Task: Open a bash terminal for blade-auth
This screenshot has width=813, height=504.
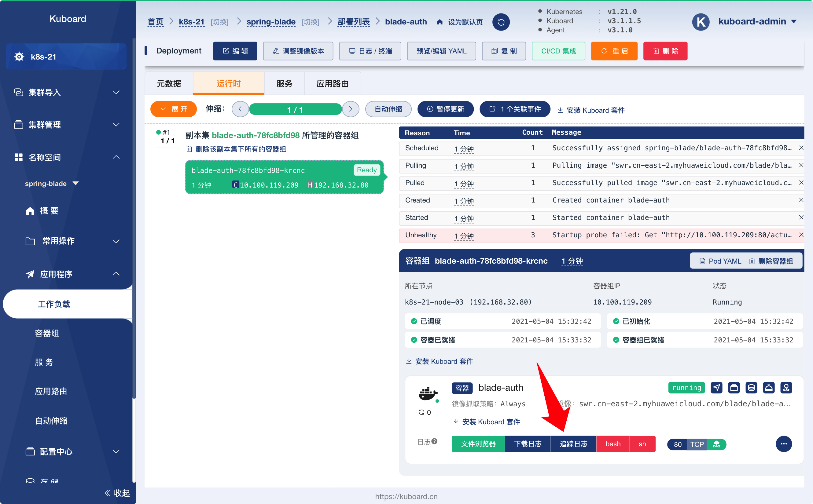Action: [613, 444]
